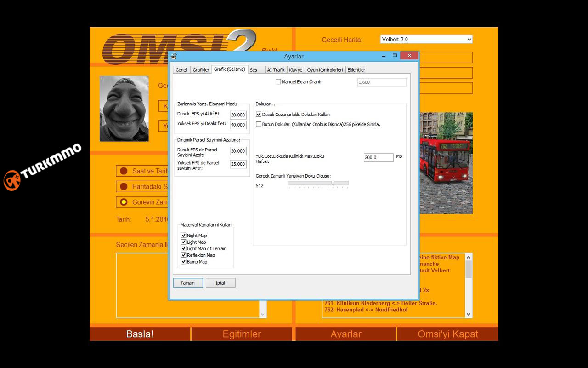Enable Manuel Ekran Orani checkbox
Screen dimensions: 588x368
(x=278, y=82)
